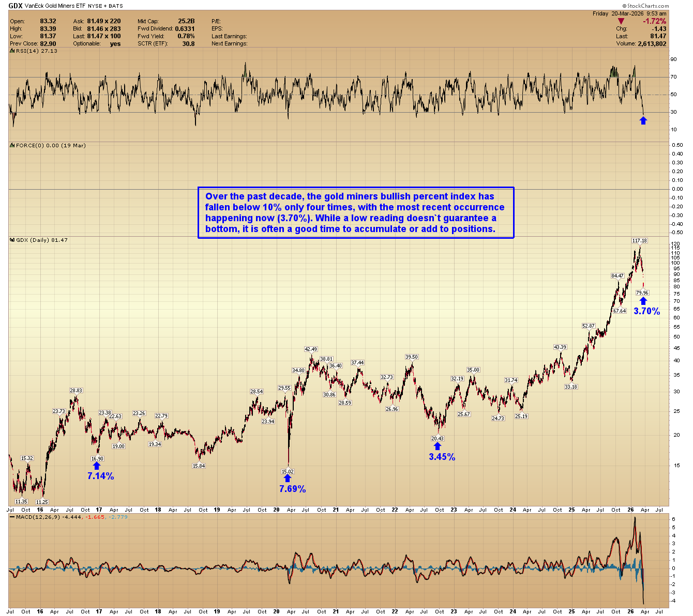Click the legend marker beside FORCE(0)
This screenshot has width=693, height=616.
tap(12, 146)
